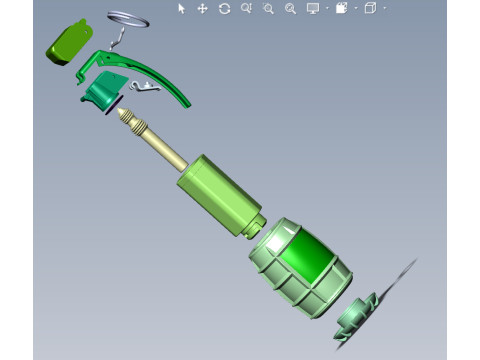This screenshot has width=480, height=360.
Task: Select the bottom plug base part
Action: click(x=356, y=318)
